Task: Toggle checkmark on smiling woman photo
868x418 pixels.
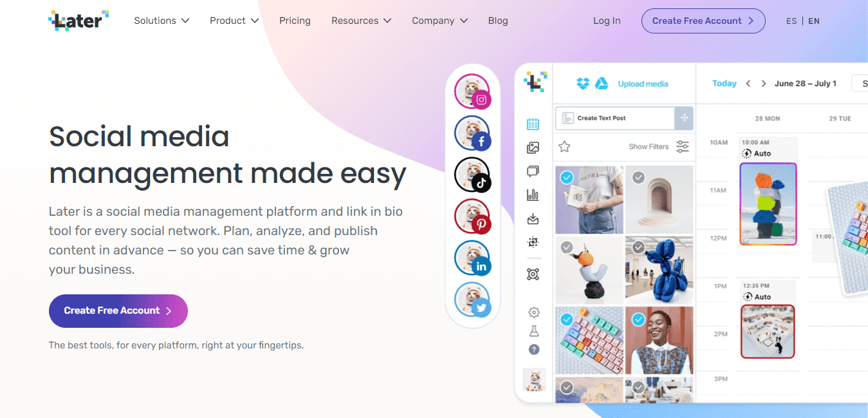Action: [x=638, y=319]
